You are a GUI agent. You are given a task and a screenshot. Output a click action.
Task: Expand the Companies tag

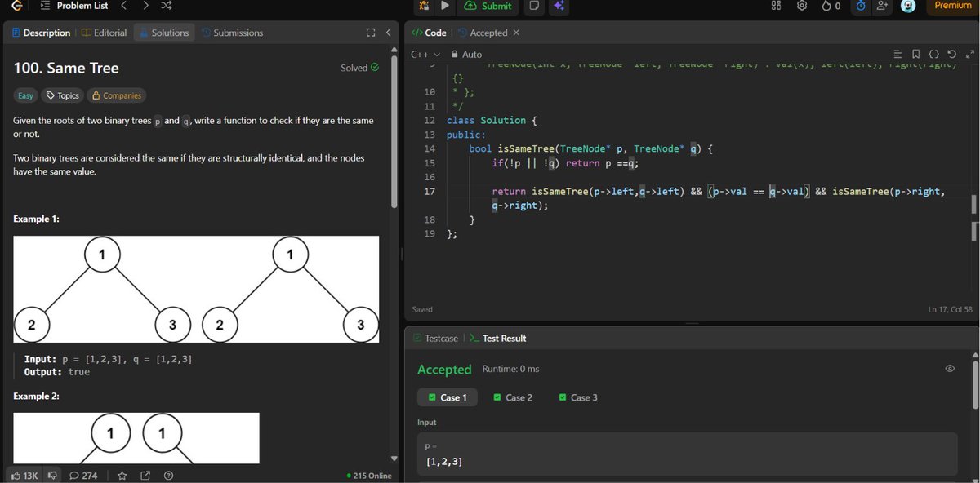(117, 95)
